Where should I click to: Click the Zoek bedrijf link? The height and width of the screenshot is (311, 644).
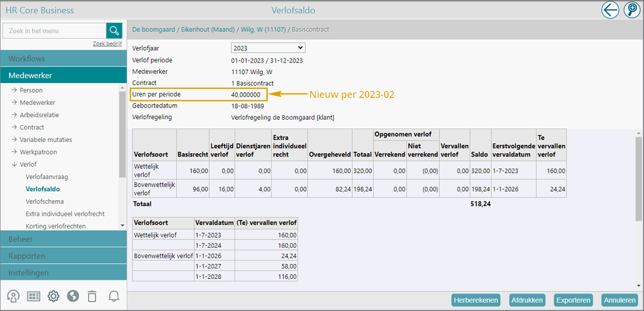107,44
